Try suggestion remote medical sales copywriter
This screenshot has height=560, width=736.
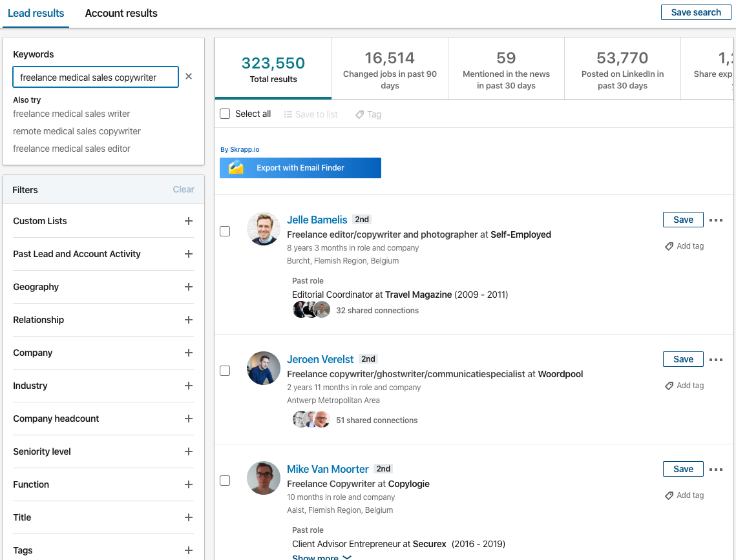coord(76,131)
